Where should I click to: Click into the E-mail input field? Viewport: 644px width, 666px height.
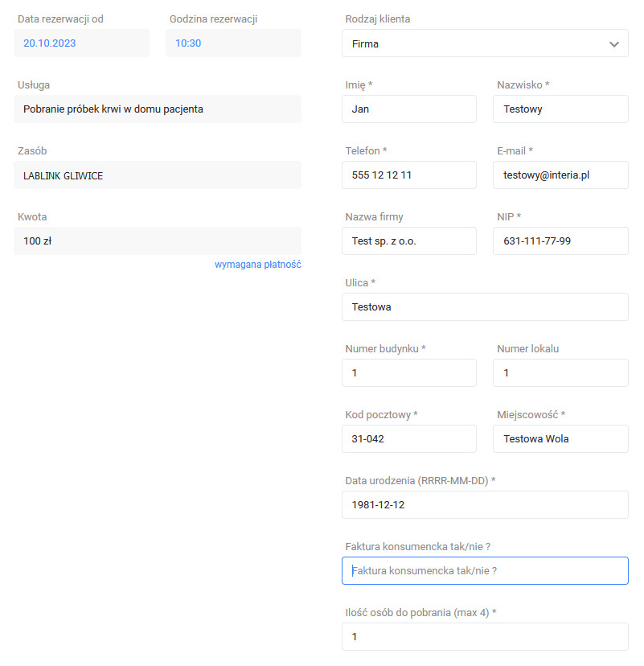pos(560,175)
